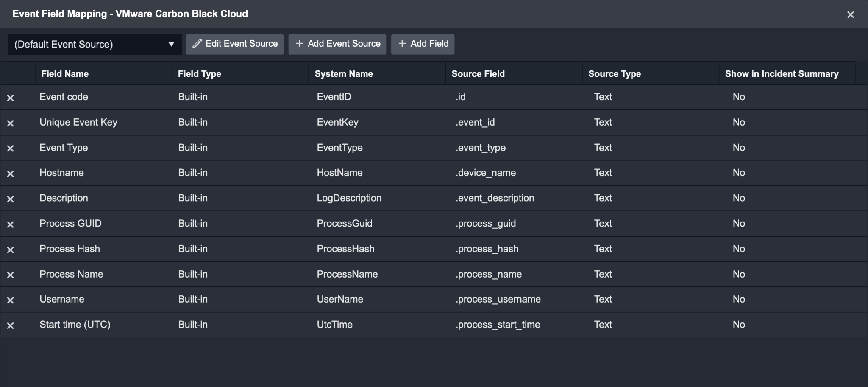Click 'No' in the Event code row
This screenshot has height=387, width=868.
(x=739, y=97)
